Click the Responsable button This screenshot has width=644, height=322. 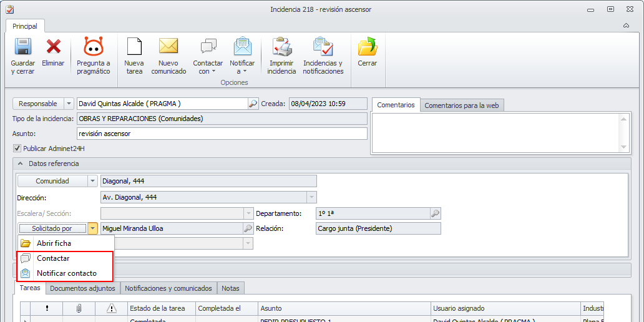click(x=37, y=104)
